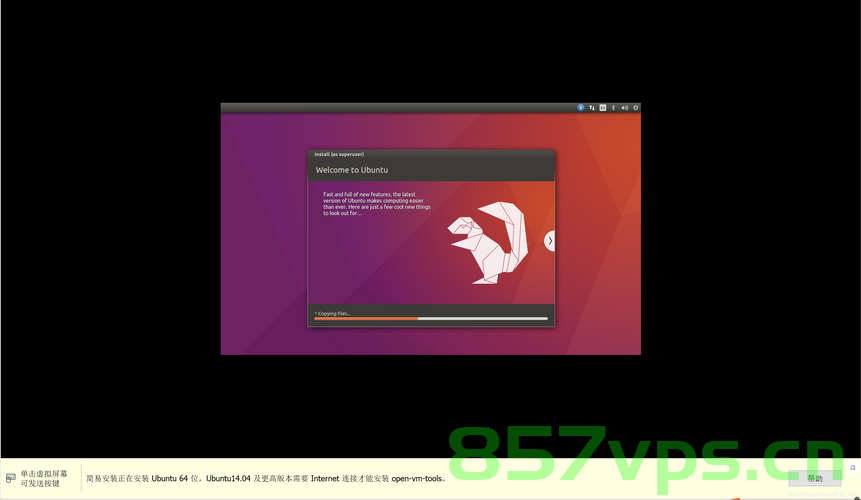Open the En keyboard input indicator

tap(603, 108)
